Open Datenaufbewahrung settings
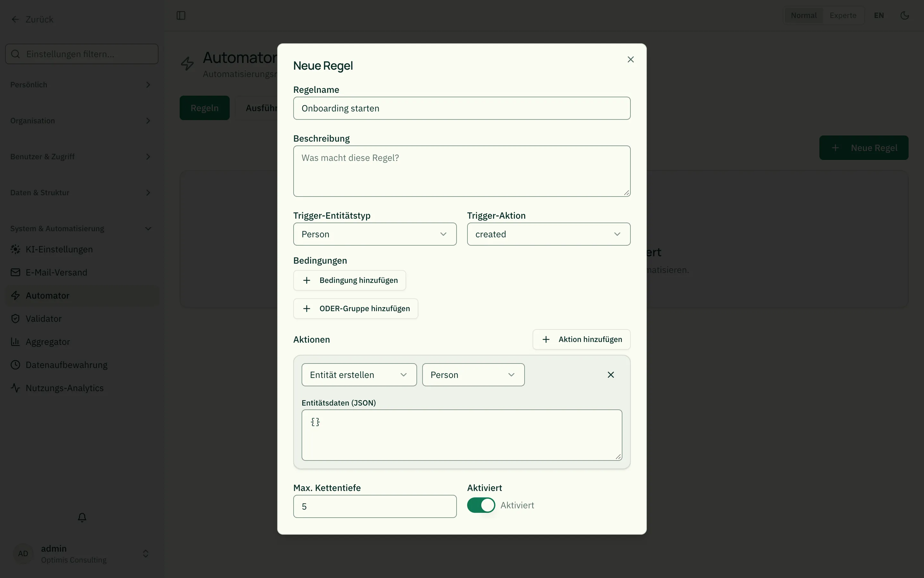This screenshot has height=578, width=924. tap(82, 365)
